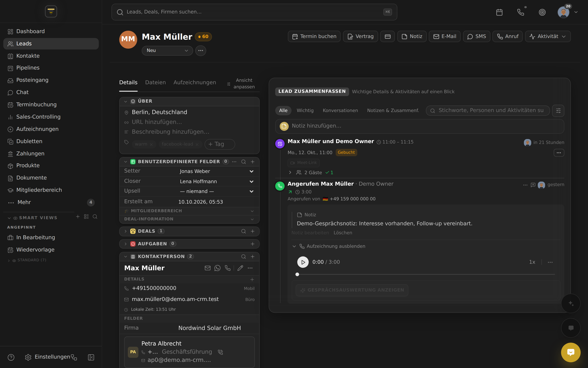The width and height of the screenshot is (588, 368).
Task: Open the AI sparkle assistant button
Action: [x=571, y=304]
